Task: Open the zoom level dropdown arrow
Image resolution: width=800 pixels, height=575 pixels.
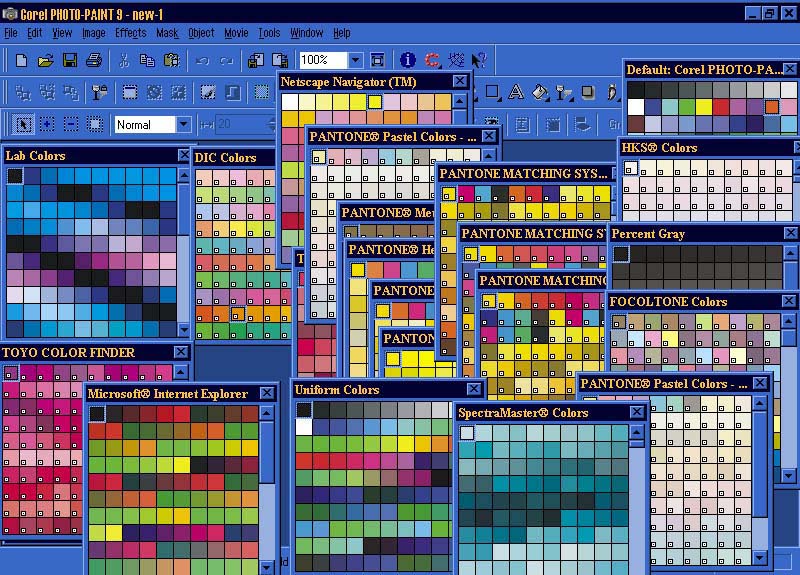Action: 355,60
